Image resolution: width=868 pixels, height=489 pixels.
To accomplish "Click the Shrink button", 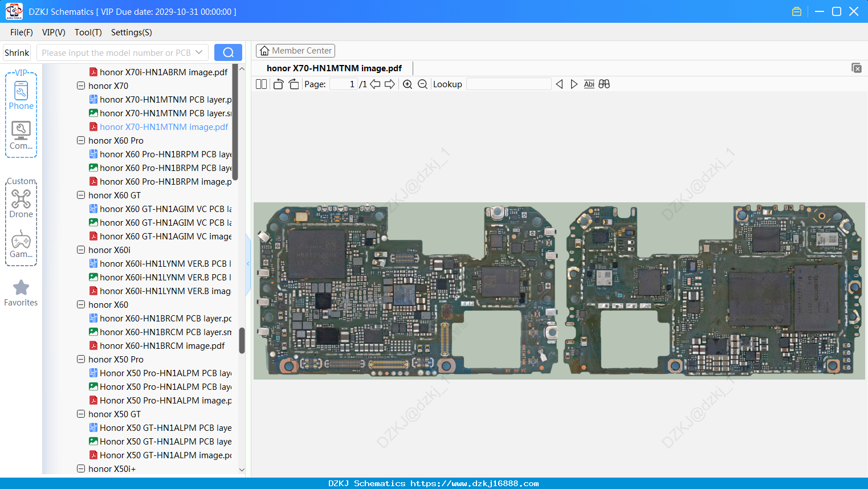I will 17,52.
